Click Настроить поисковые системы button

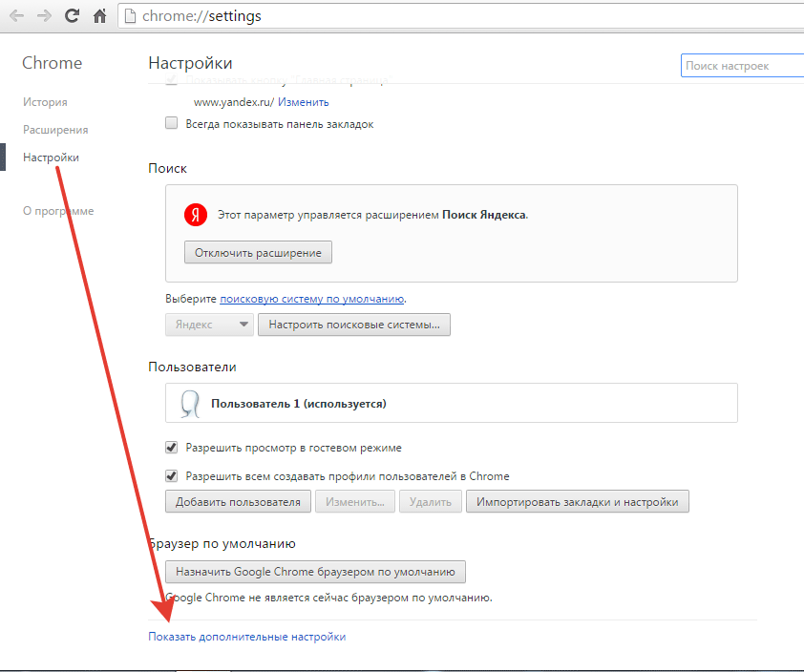coord(354,325)
